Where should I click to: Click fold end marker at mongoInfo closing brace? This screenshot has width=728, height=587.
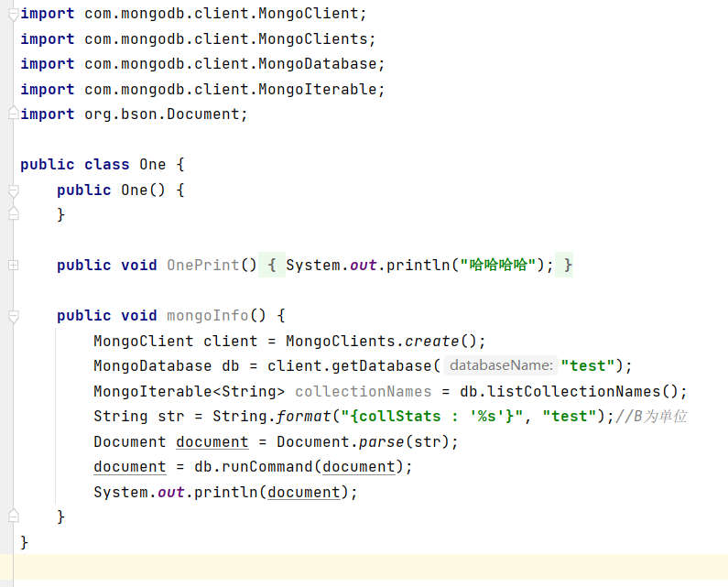tap(14, 516)
